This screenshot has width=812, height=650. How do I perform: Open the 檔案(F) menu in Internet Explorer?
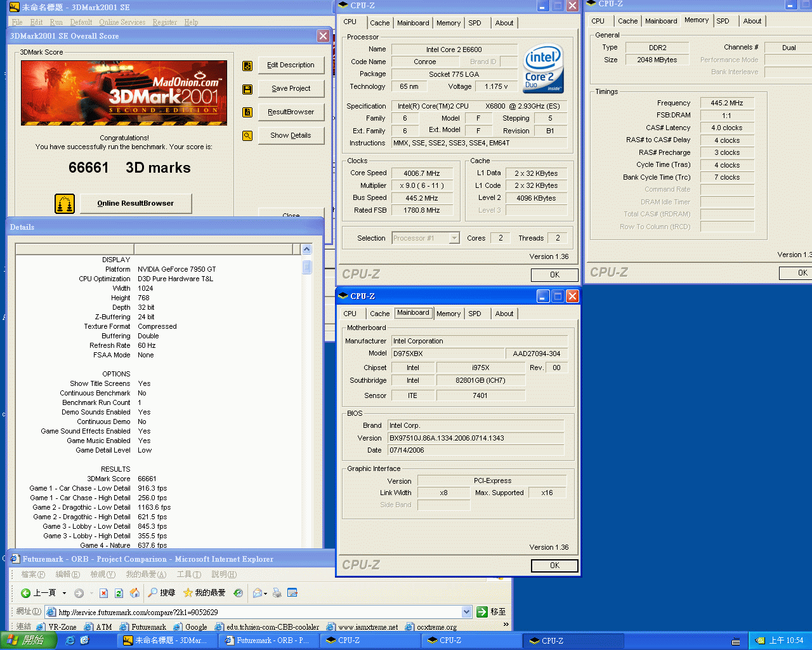pos(33,574)
